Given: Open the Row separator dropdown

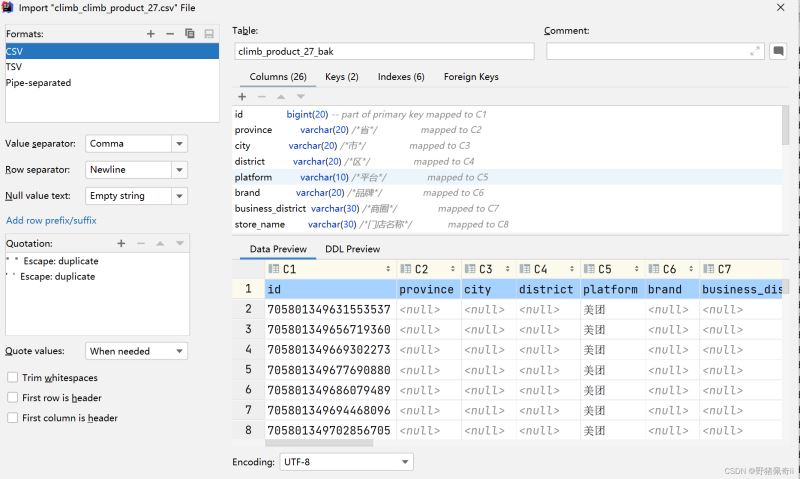Looking at the screenshot, I should click(135, 170).
